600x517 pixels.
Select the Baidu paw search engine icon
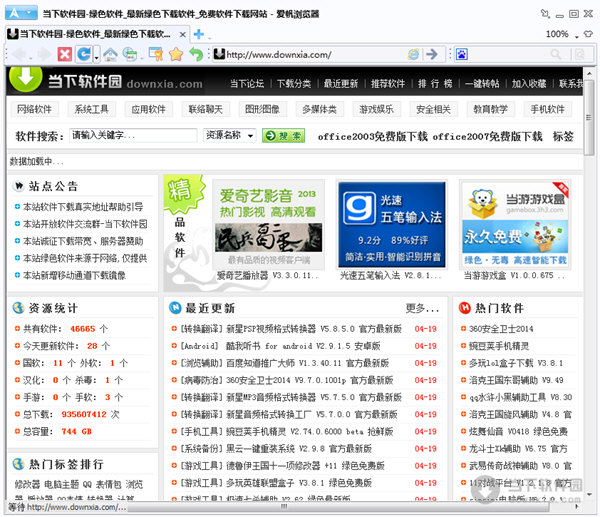tap(461, 54)
